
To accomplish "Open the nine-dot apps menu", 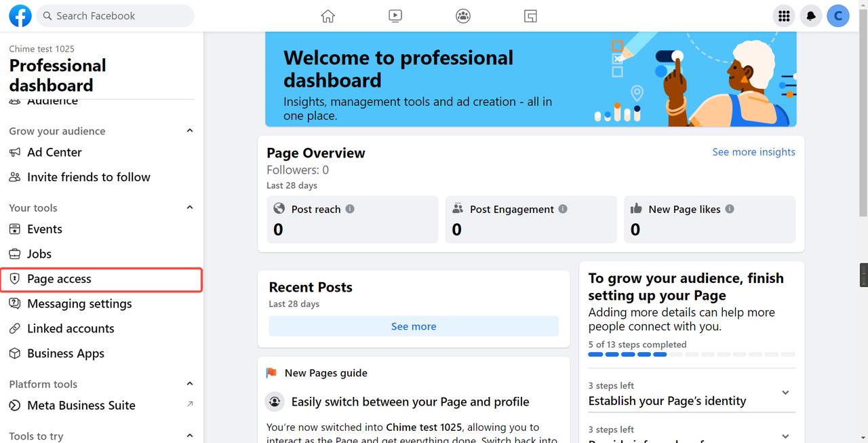I will pos(784,16).
